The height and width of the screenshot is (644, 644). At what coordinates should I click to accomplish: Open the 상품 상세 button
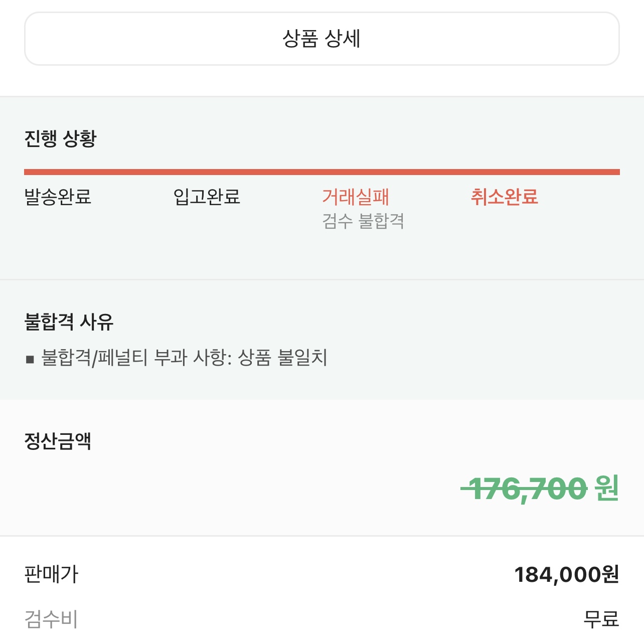[322, 39]
